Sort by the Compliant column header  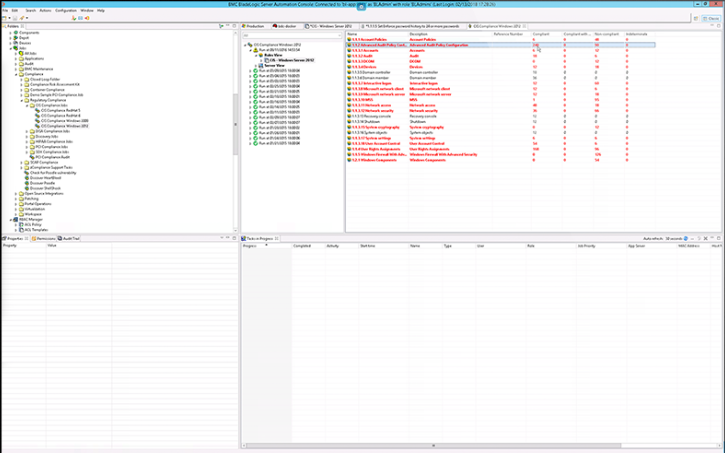(x=547, y=34)
